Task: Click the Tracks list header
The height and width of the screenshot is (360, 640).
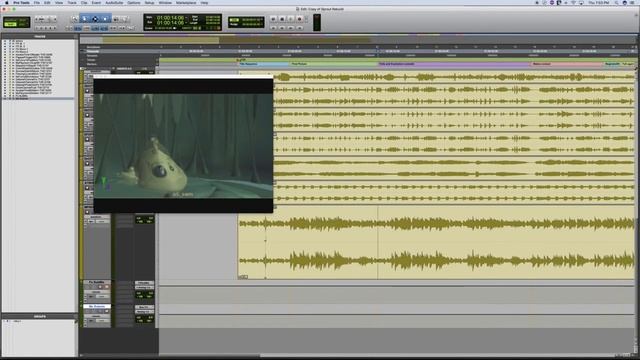Action: click(x=40, y=36)
